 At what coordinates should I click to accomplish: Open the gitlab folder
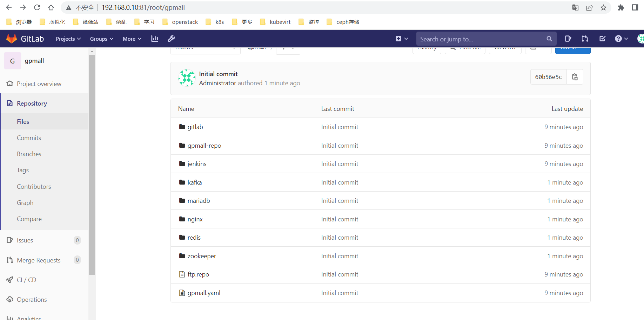tap(195, 127)
